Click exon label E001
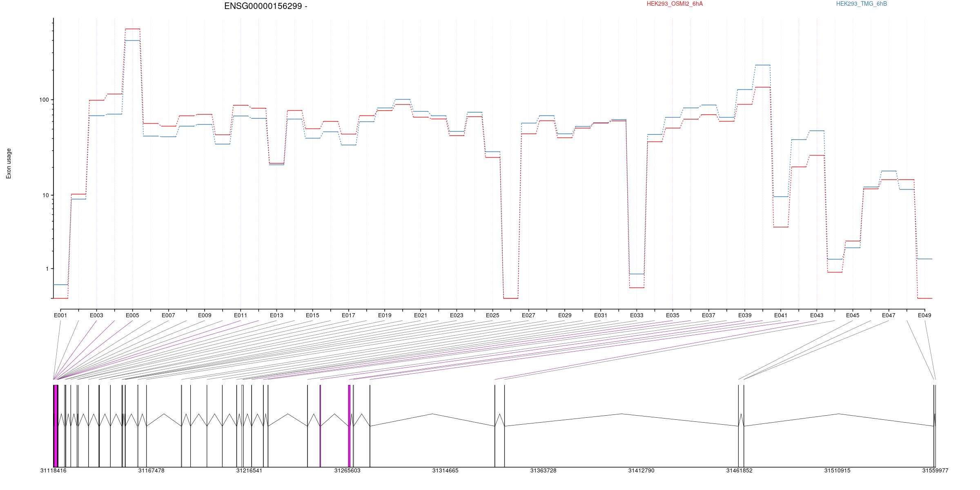 [60, 315]
